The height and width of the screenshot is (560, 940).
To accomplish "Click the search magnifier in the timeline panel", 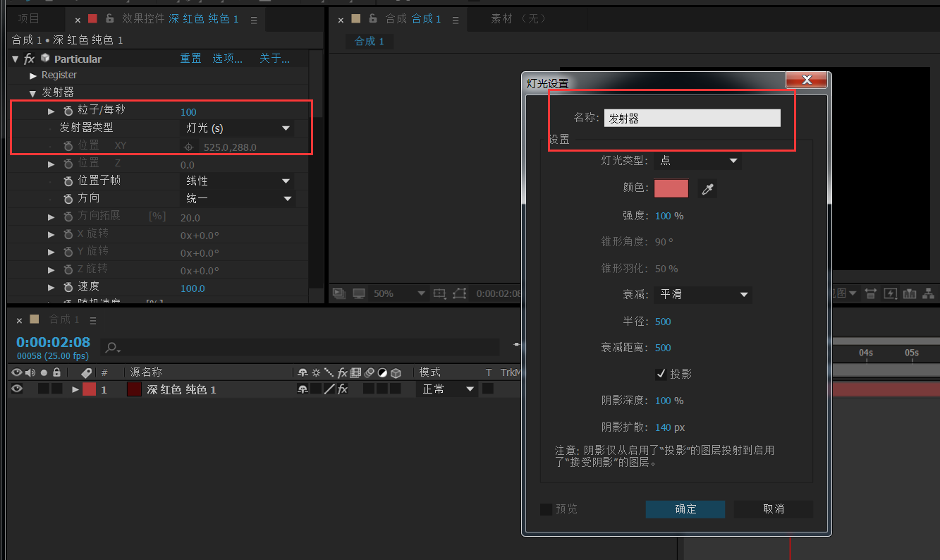I will click(111, 348).
